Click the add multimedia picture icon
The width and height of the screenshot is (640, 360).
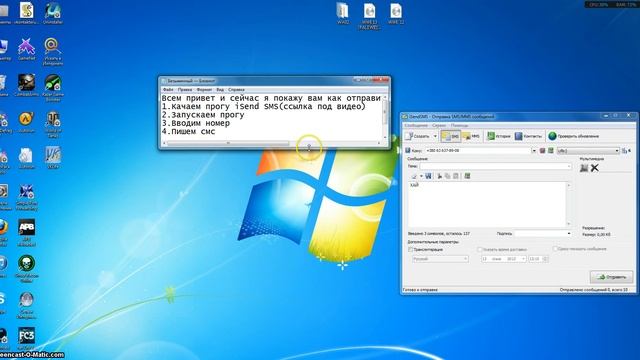point(584,168)
